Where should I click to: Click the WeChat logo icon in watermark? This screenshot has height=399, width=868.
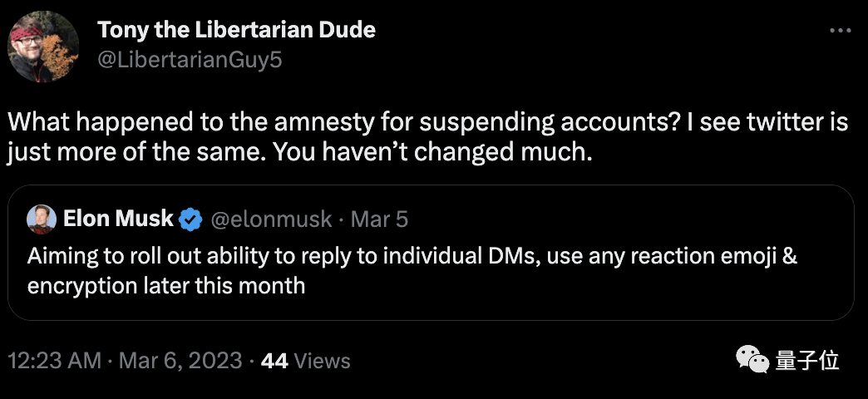pyautogui.click(x=752, y=360)
